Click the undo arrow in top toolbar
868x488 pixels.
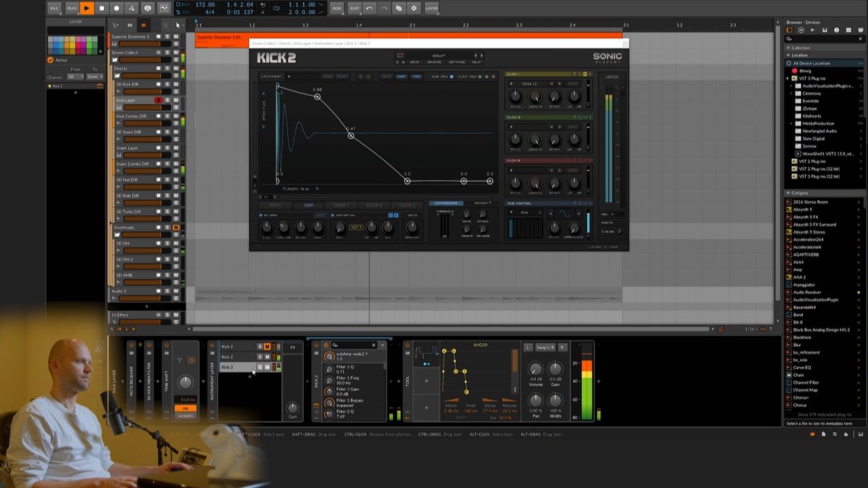tap(369, 8)
